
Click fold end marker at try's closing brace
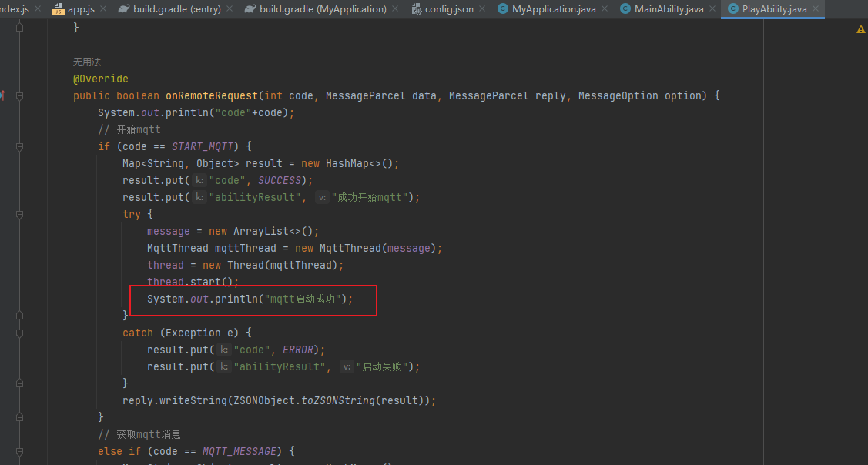[x=19, y=316]
